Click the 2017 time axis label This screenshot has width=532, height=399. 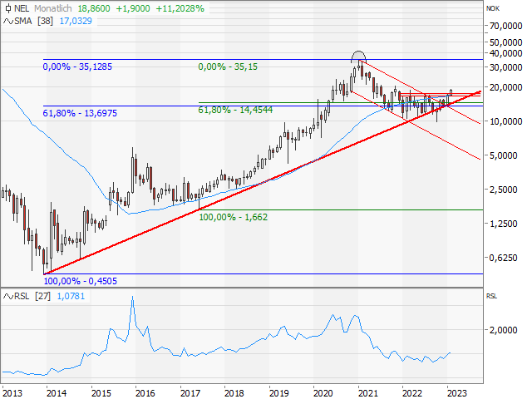(190, 393)
